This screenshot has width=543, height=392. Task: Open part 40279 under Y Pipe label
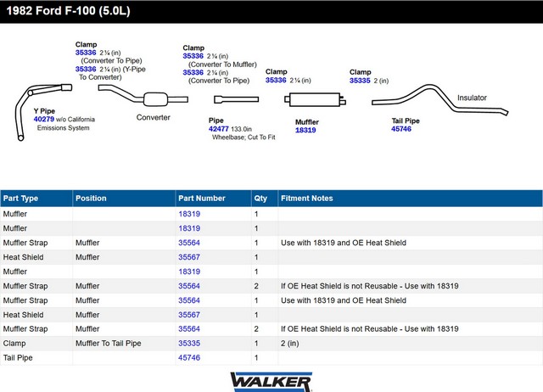44,120
